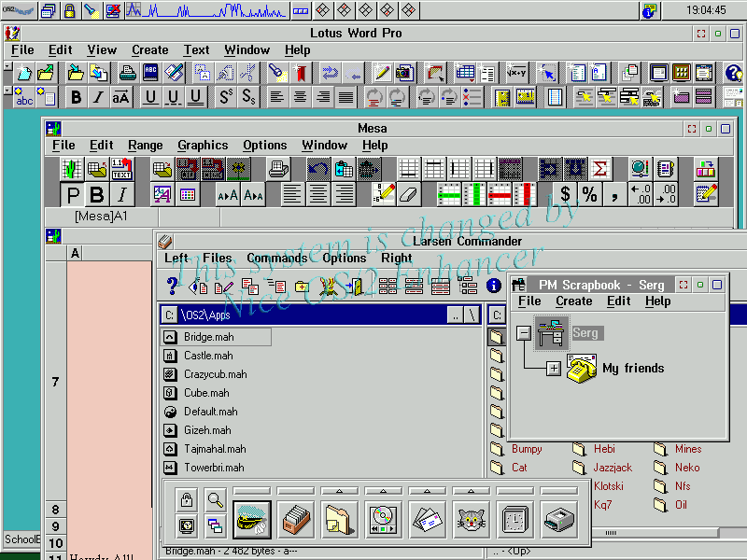Apply currency dollar format in Mesa
The image size is (747, 560).
pos(565,194)
